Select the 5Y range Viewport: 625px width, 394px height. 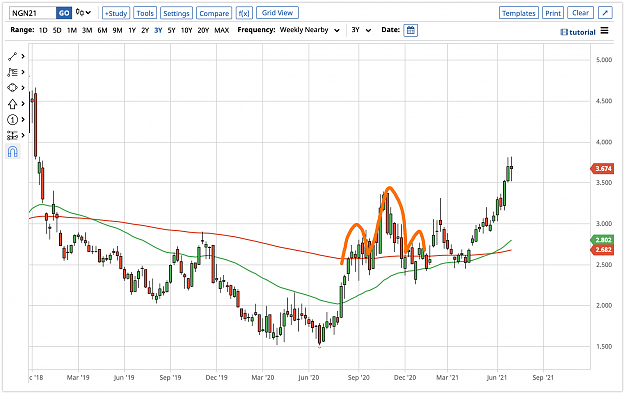[171, 30]
